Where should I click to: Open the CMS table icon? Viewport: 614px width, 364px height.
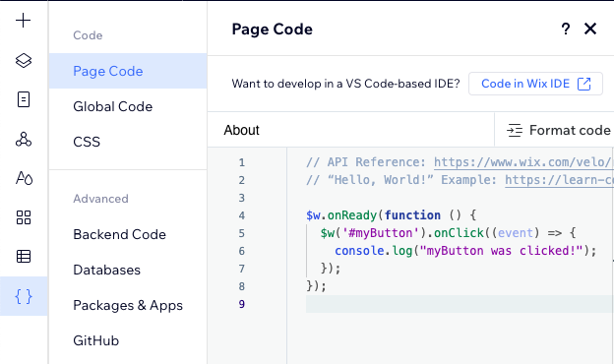[x=23, y=257]
